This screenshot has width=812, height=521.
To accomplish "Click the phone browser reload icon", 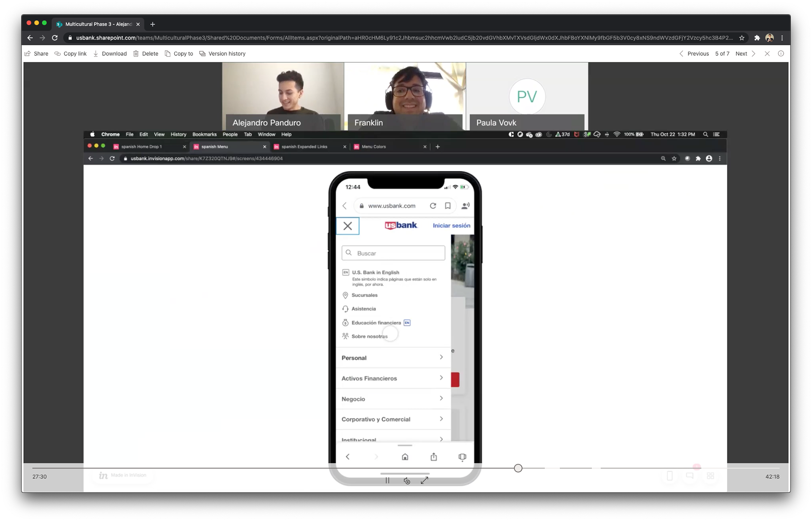I will click(x=433, y=206).
